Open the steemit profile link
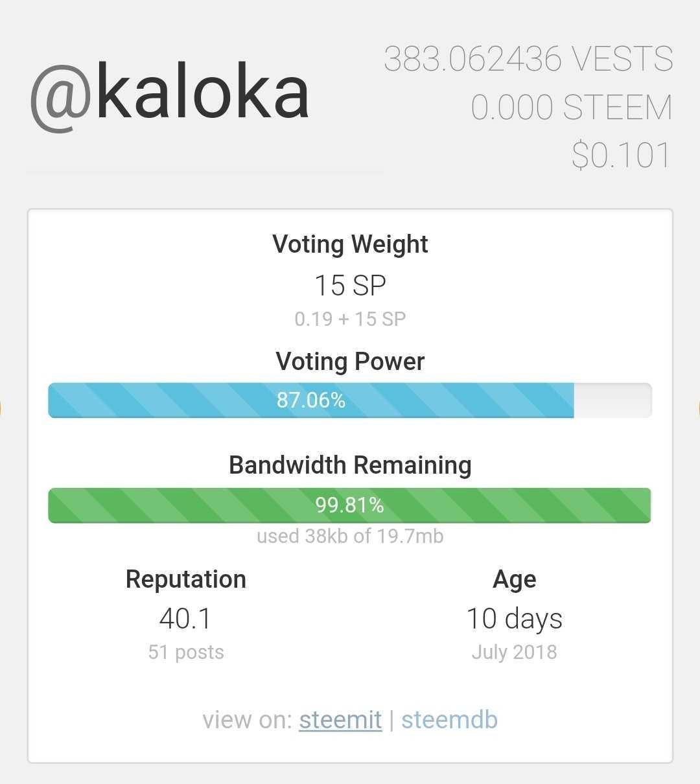The width and height of the screenshot is (700, 784). pos(340,720)
